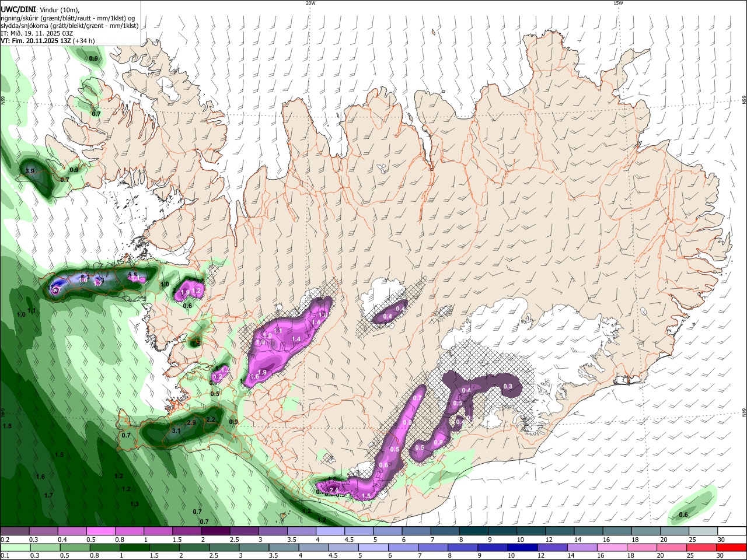747x560 pixels.
Task: Pick the pale gray 25 mm snow swatch
Action: pyautogui.click(x=703, y=531)
